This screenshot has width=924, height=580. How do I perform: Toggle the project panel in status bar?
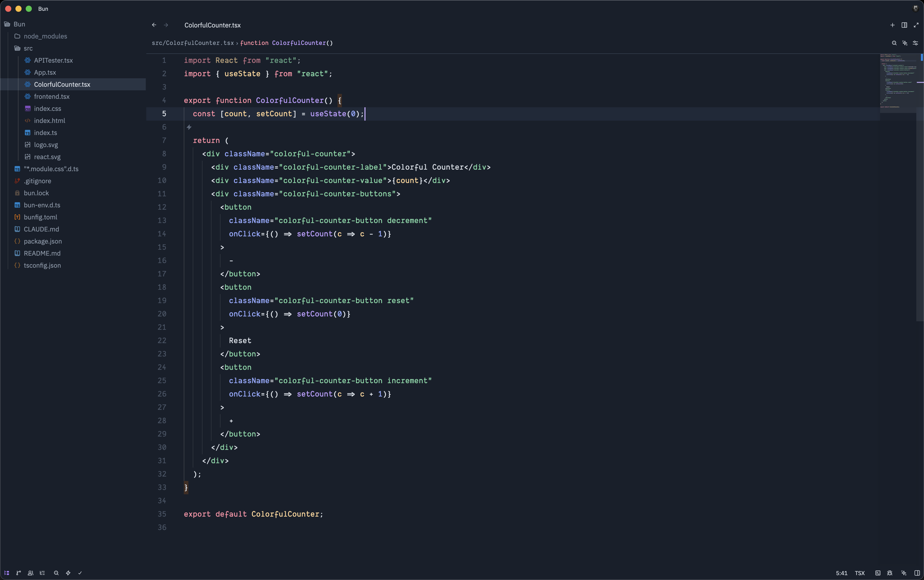[7, 573]
